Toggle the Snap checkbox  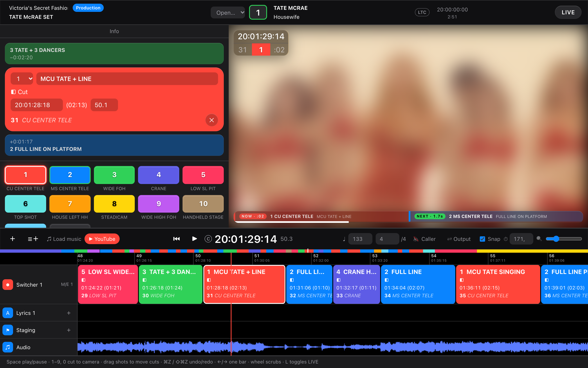[x=482, y=239]
